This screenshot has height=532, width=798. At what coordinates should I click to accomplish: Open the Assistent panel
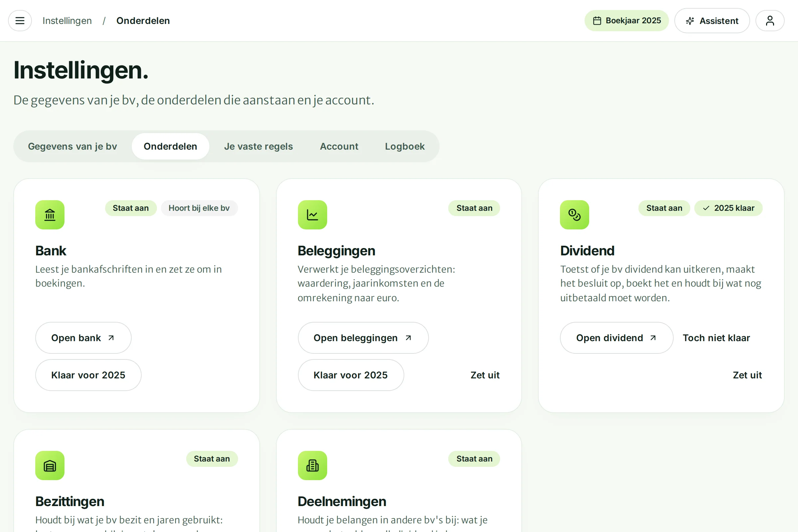pyautogui.click(x=712, y=21)
